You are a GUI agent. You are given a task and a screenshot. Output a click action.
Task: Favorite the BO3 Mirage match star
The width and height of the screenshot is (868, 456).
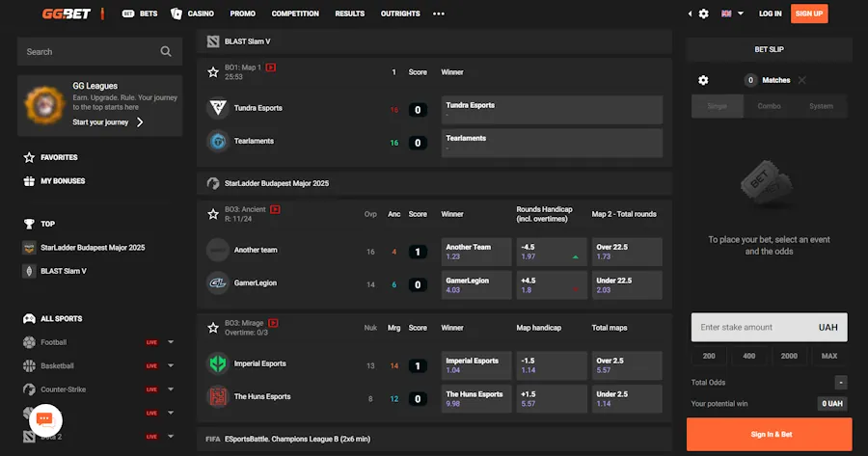(213, 328)
